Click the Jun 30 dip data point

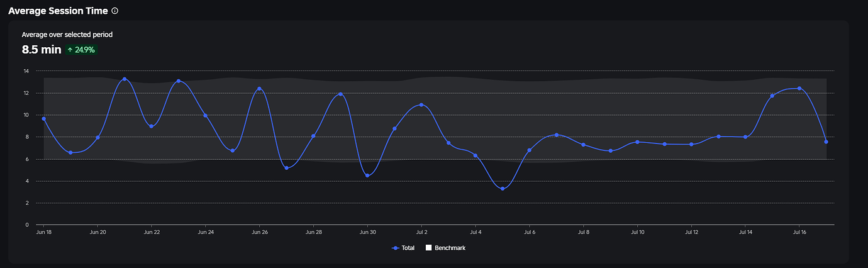point(367,176)
